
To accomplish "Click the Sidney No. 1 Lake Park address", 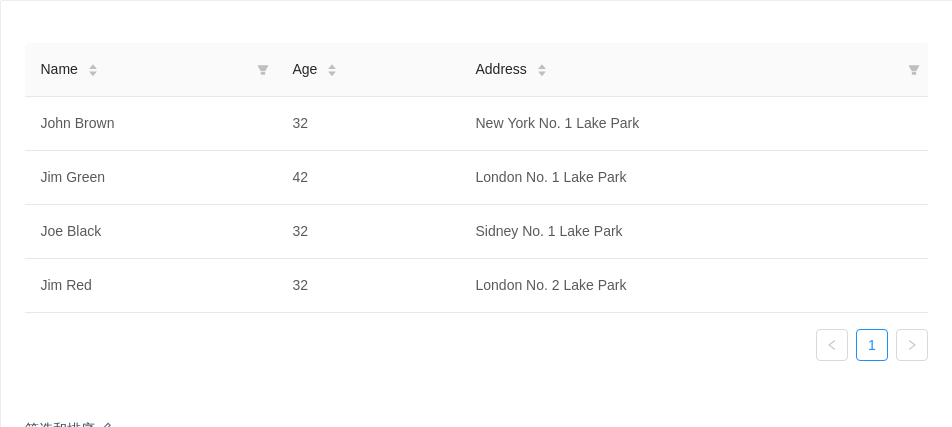I will point(549,231).
